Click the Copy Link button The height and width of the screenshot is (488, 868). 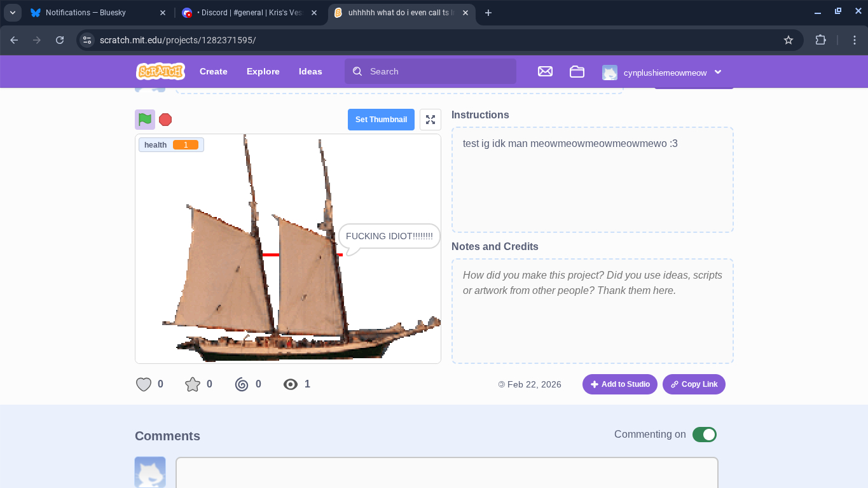pyautogui.click(x=694, y=384)
